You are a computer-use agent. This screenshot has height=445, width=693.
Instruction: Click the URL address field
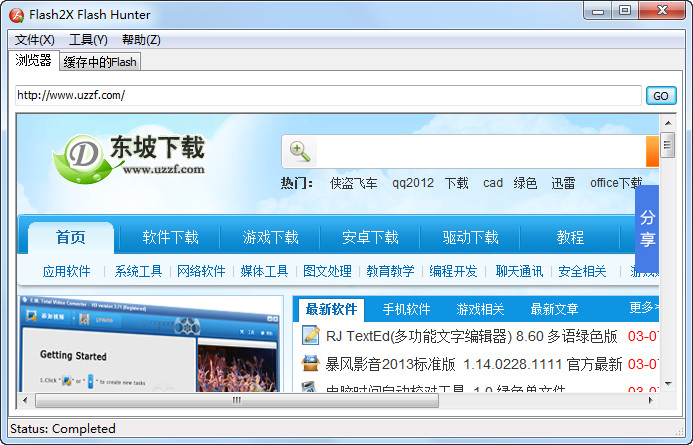pyautogui.click(x=328, y=95)
